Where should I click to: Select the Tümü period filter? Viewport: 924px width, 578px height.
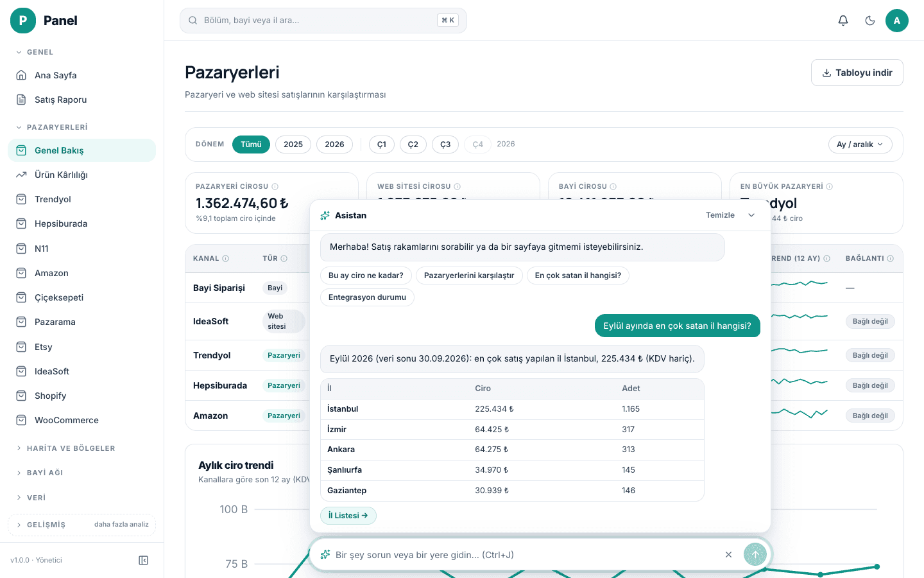click(x=251, y=144)
